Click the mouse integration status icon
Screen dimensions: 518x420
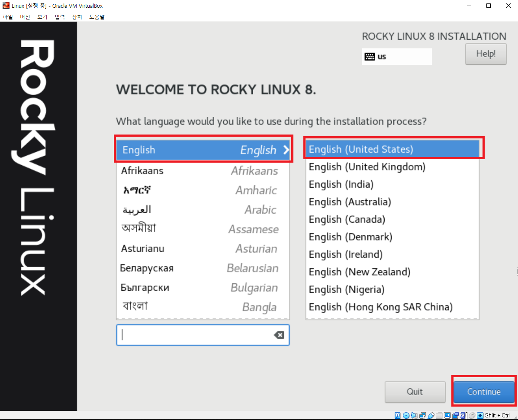(x=472, y=415)
